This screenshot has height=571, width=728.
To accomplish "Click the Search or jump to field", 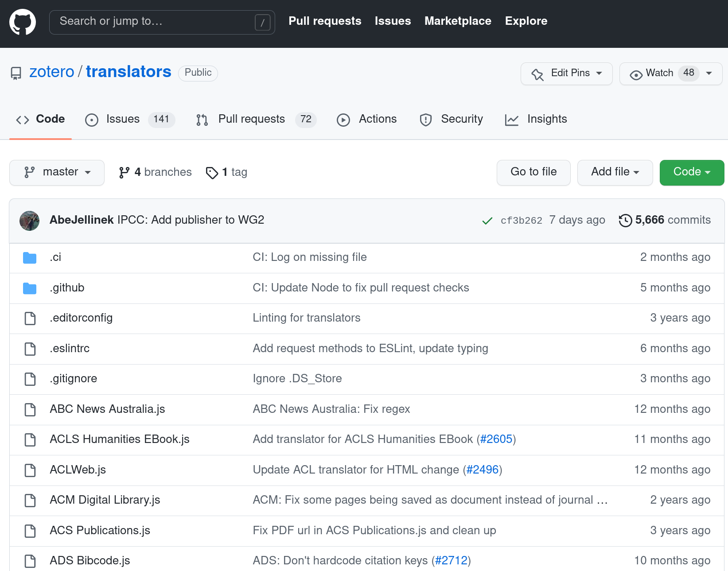I will click(x=162, y=22).
